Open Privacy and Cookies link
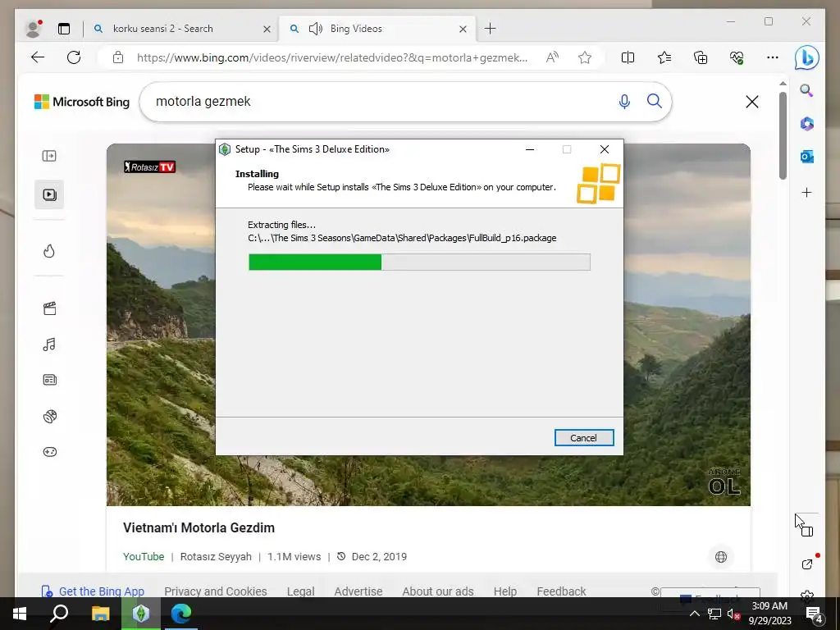This screenshot has height=630, width=840. [x=216, y=591]
